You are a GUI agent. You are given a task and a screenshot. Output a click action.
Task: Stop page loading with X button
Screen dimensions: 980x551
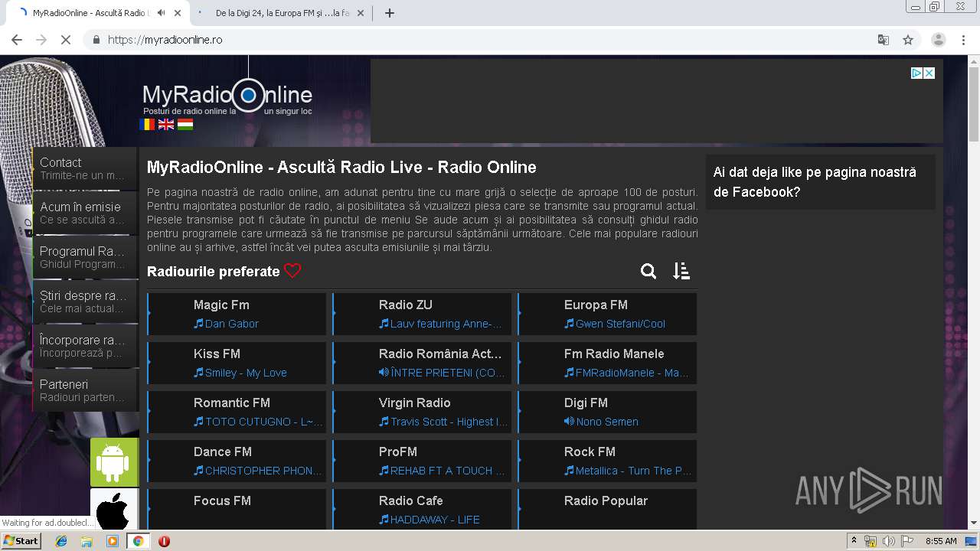66,40
